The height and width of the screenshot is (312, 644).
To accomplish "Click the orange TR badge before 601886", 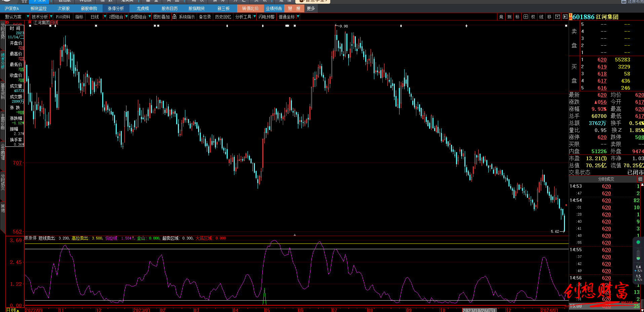I will tap(571, 17).
